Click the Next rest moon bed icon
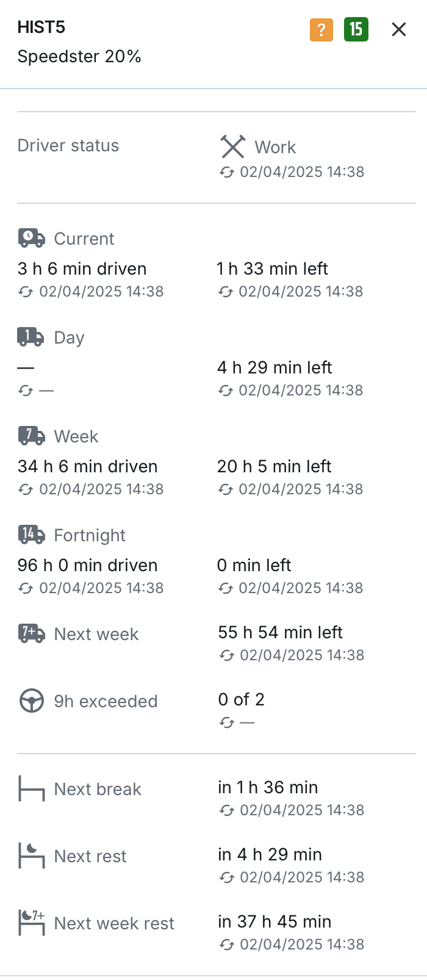Screen dimensions: 427x980 click(31, 856)
